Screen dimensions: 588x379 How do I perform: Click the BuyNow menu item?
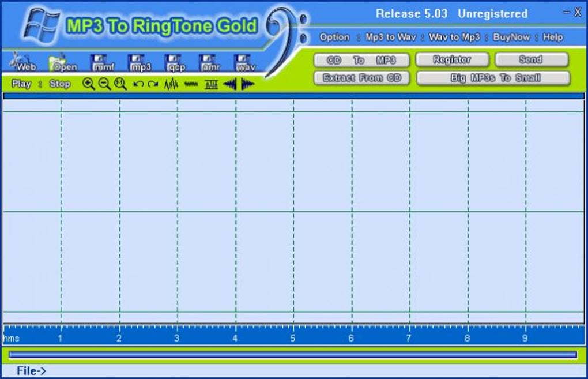tap(511, 37)
